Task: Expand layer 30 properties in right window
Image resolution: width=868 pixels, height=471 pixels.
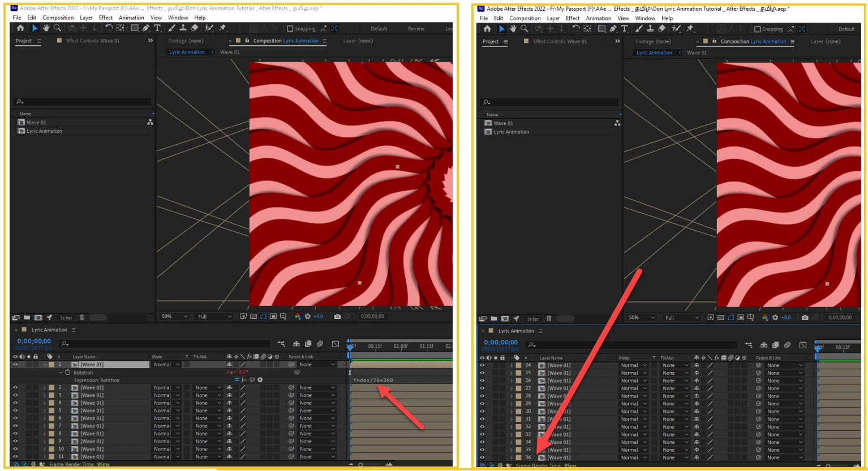Action: (512, 412)
